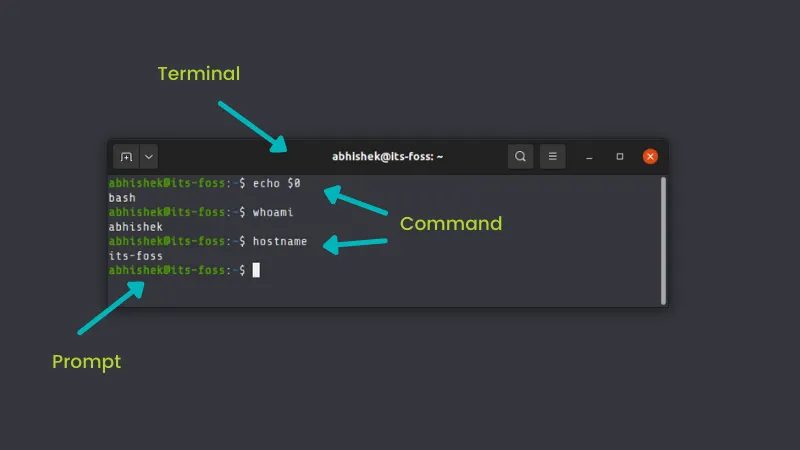Click the title 'abhishek@its-foss: ~'
Screen dimensions: 800x450
click(x=387, y=157)
